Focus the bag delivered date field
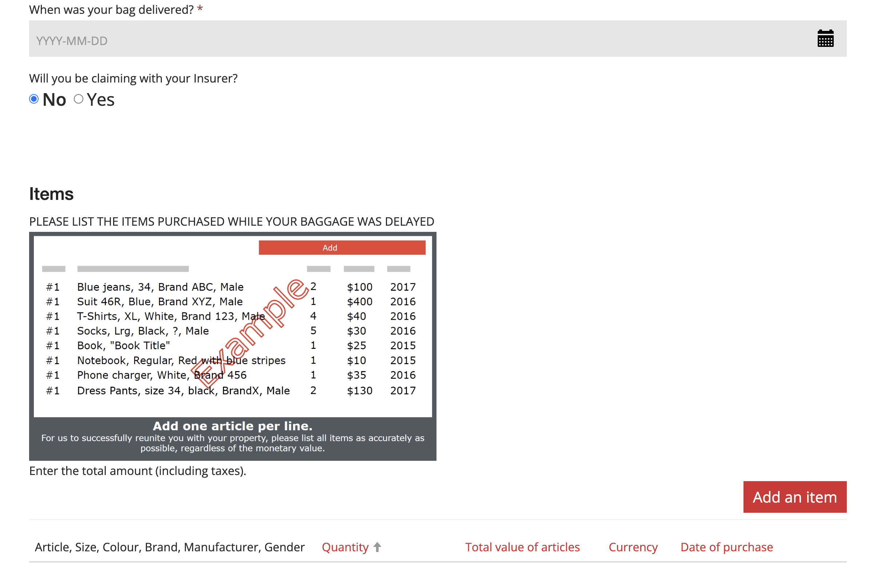Viewport: 889px width, 588px height. point(413,39)
